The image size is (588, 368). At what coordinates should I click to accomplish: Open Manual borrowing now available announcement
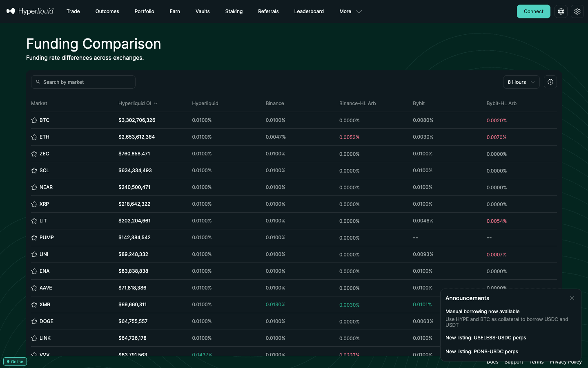coord(483,312)
